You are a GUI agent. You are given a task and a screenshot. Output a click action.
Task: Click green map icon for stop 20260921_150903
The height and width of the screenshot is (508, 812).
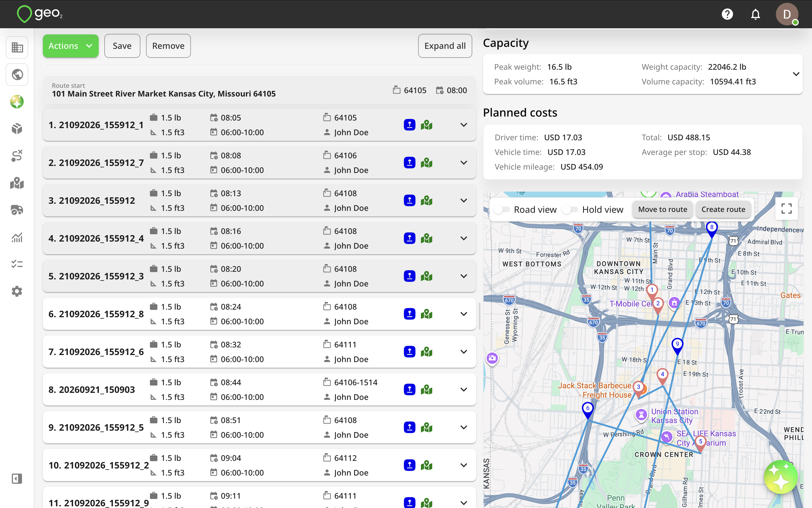(427, 389)
